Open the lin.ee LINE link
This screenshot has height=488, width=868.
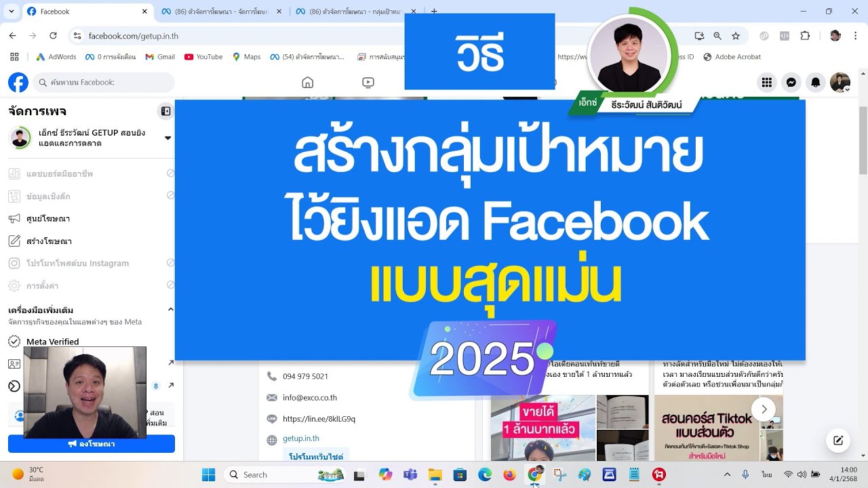tap(319, 419)
